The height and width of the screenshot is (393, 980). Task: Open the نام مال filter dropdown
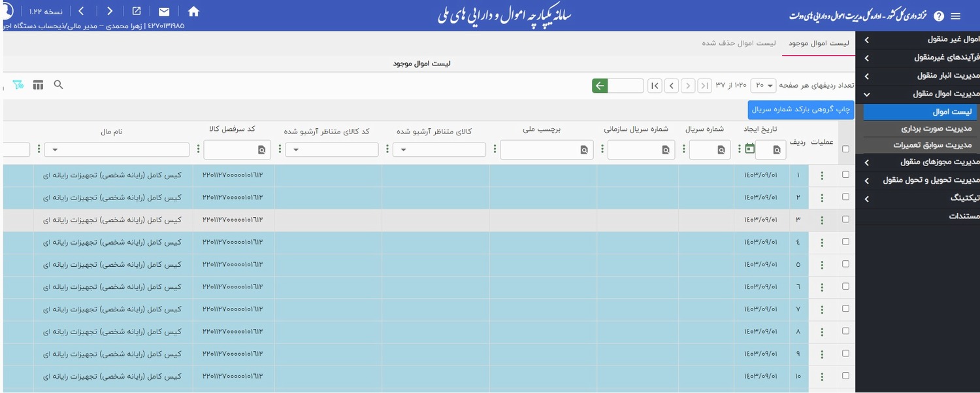(117, 150)
